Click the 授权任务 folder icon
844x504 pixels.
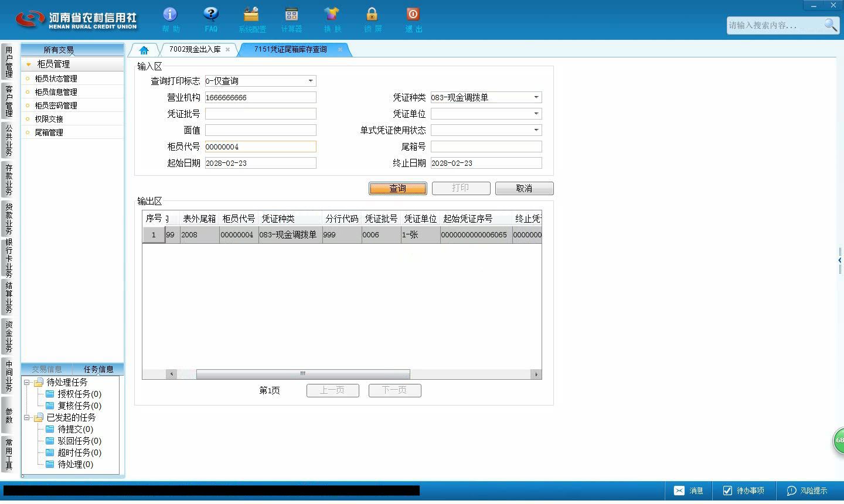coord(50,394)
